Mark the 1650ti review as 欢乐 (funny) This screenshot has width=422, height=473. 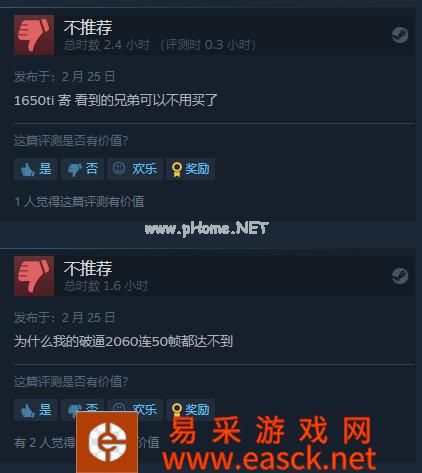[x=135, y=169]
